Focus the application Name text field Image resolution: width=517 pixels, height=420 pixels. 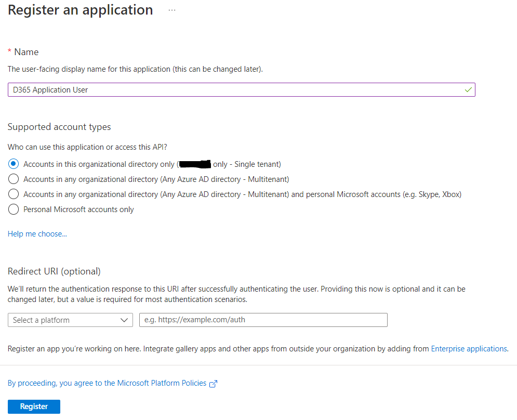tap(234, 90)
